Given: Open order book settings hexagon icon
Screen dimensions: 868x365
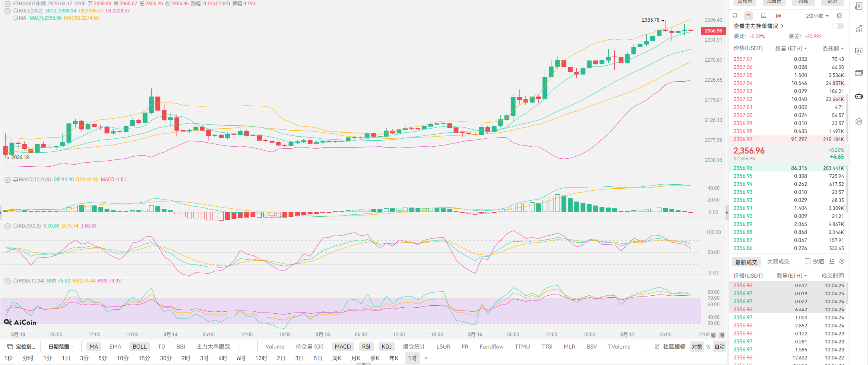Looking at the screenshot, I should coord(840,16).
